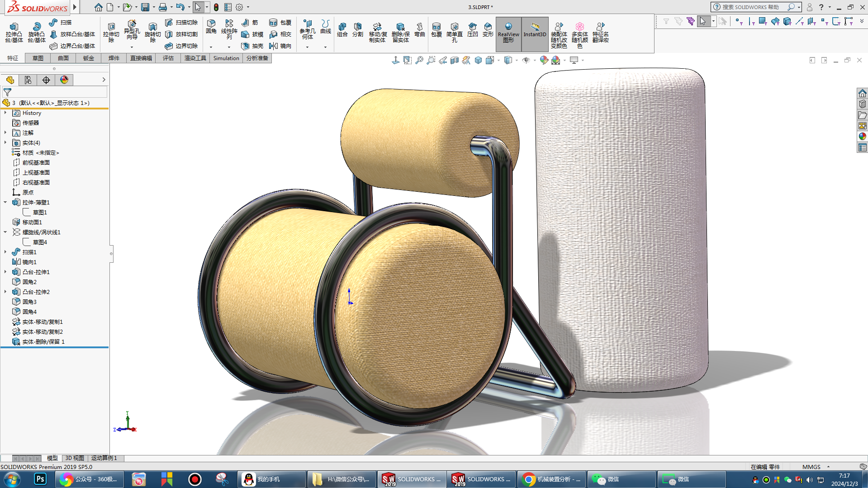This screenshot has width=868, height=488.
Task: Click the 变形 deform tool
Action: click(x=488, y=30)
